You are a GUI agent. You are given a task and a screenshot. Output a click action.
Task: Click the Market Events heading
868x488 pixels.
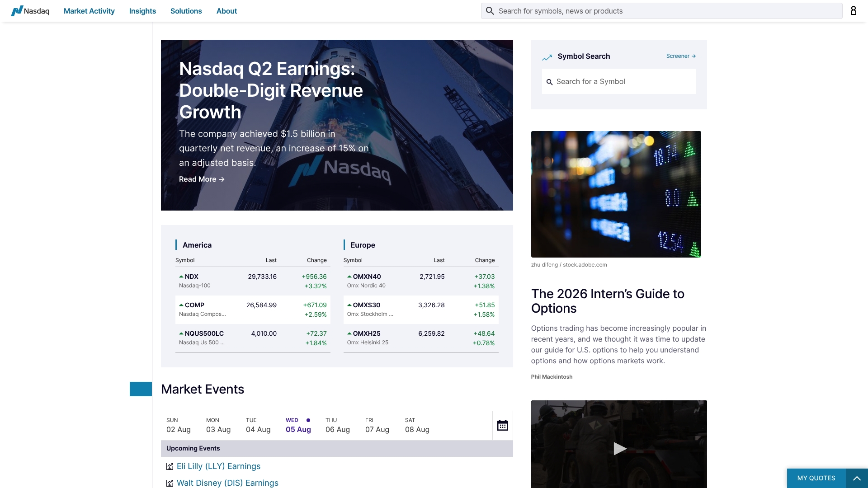203,389
